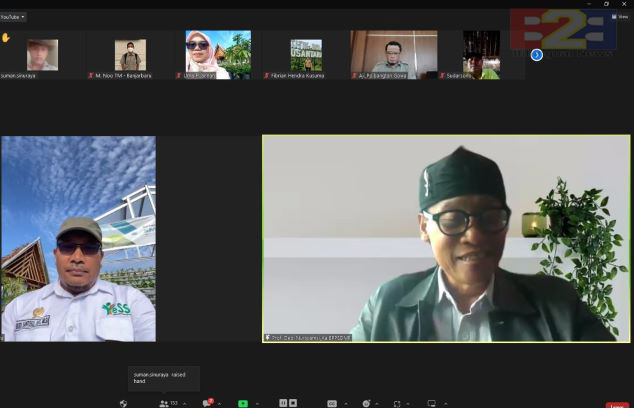
Task: Open the Chat icon with notification badge
Action: click(x=208, y=403)
